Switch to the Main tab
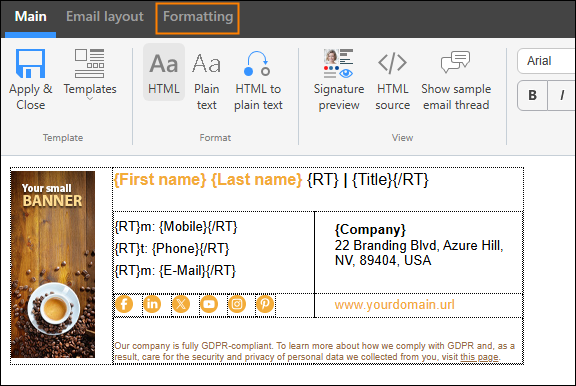576x386 pixels. pyautogui.click(x=30, y=17)
